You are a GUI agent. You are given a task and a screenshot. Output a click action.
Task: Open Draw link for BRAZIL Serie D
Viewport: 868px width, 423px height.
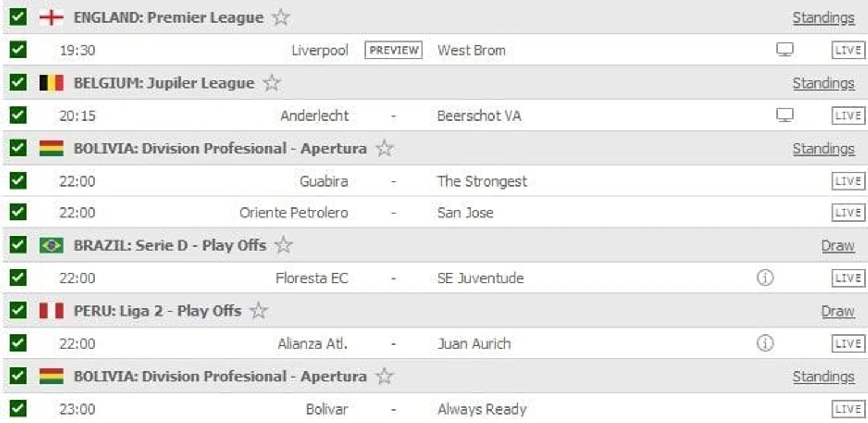click(838, 245)
